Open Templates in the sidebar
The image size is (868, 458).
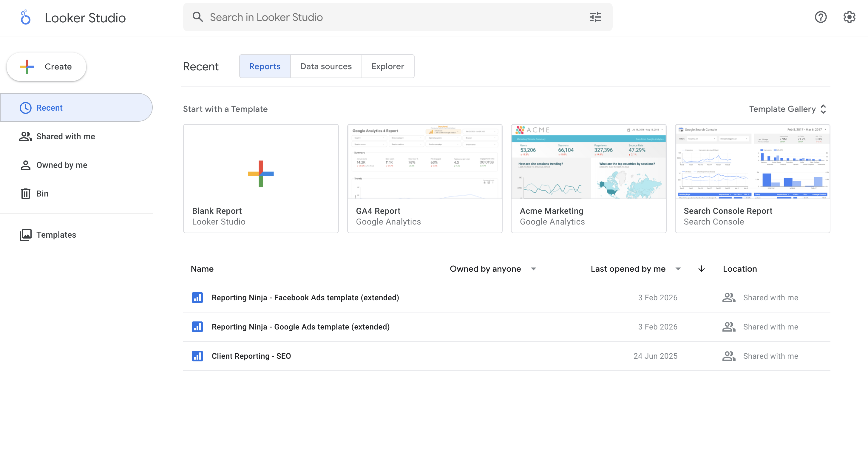56,235
